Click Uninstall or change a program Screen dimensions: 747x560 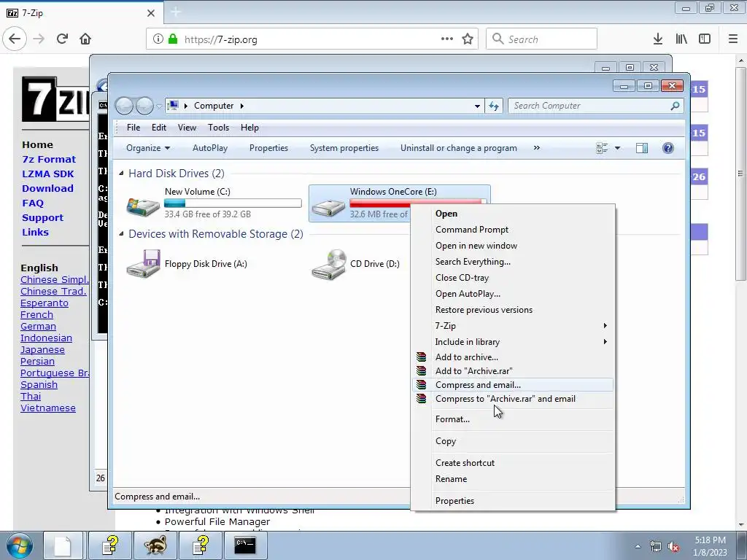pos(458,148)
